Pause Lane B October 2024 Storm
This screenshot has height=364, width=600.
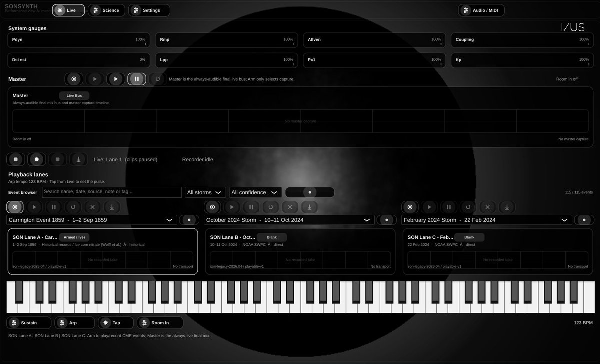(251, 207)
